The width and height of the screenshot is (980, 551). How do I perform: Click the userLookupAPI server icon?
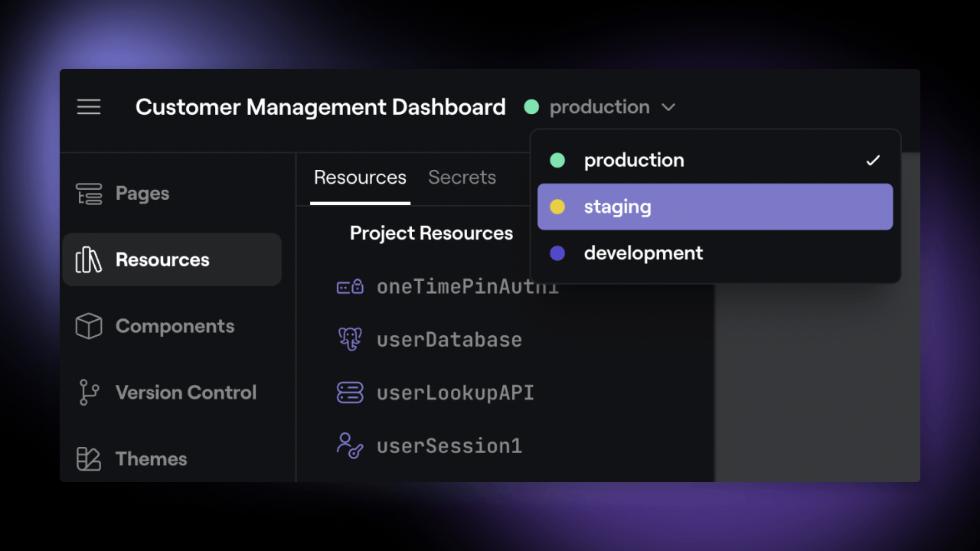click(x=350, y=393)
